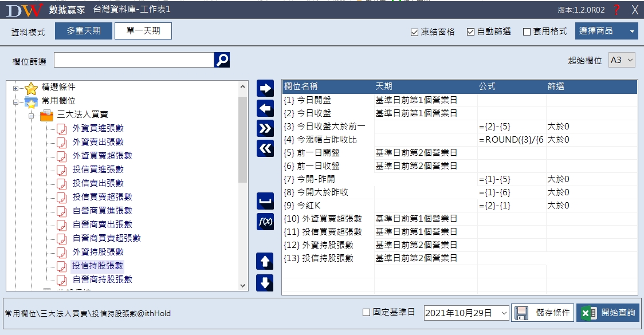Click the 儲存條件 save button
This screenshot has width=644, height=335.
[543, 313]
